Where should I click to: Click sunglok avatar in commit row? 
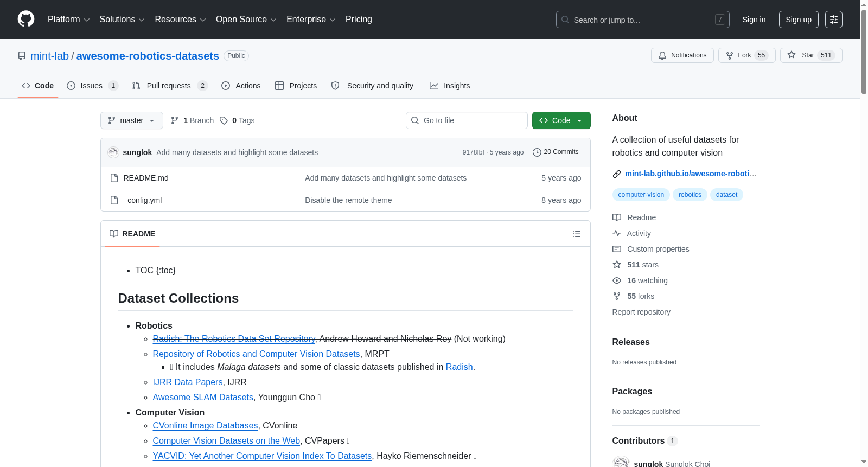(x=113, y=152)
